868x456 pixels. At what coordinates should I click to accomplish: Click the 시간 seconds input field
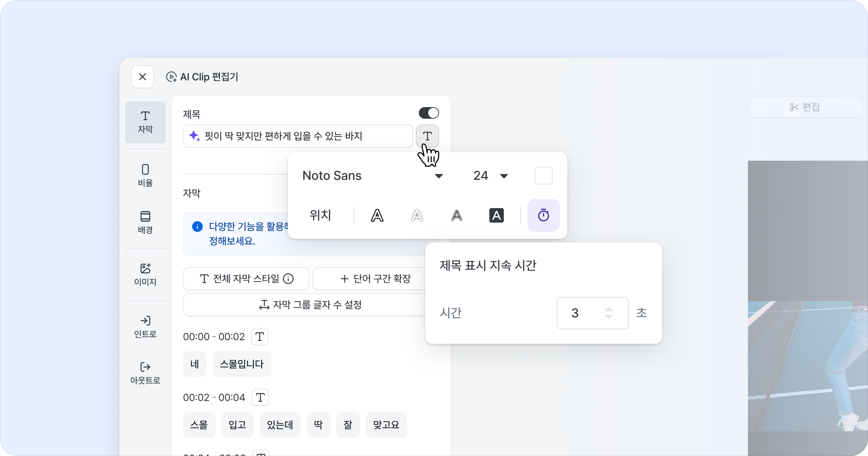coord(592,313)
